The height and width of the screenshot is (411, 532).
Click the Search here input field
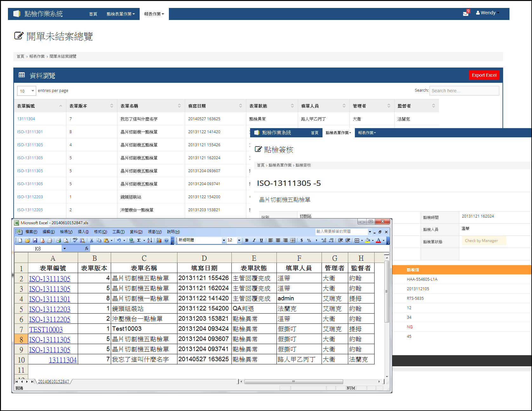pos(464,91)
